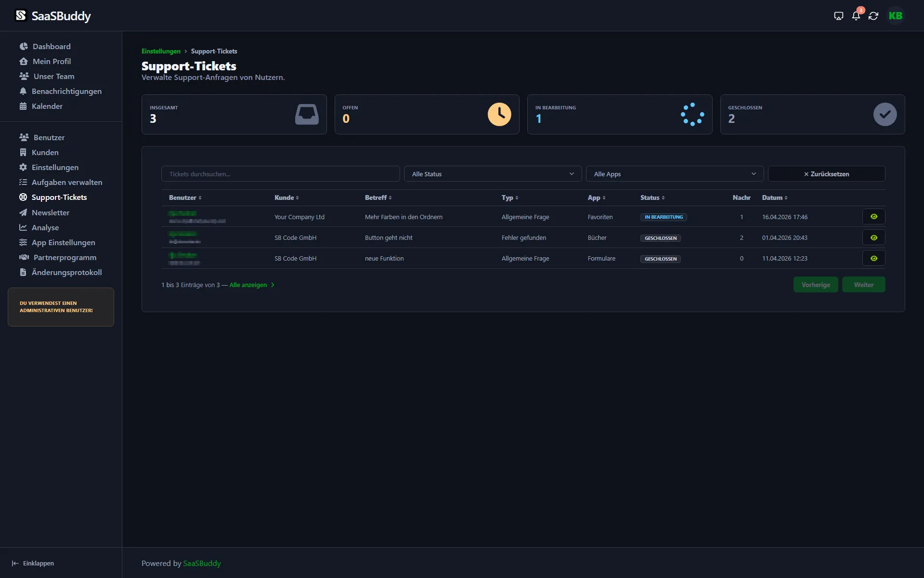View the neue Funktion ticket via eye icon

[x=873, y=258]
